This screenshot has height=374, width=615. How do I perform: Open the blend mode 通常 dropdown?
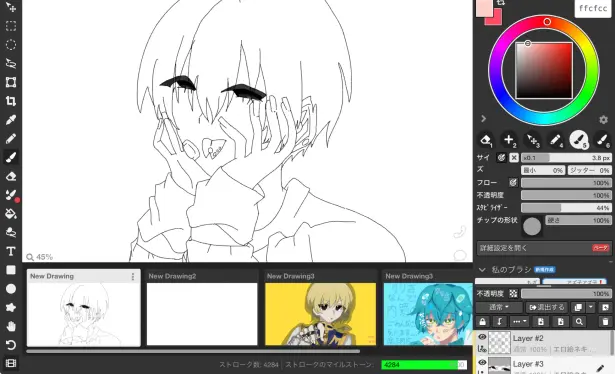(499, 307)
